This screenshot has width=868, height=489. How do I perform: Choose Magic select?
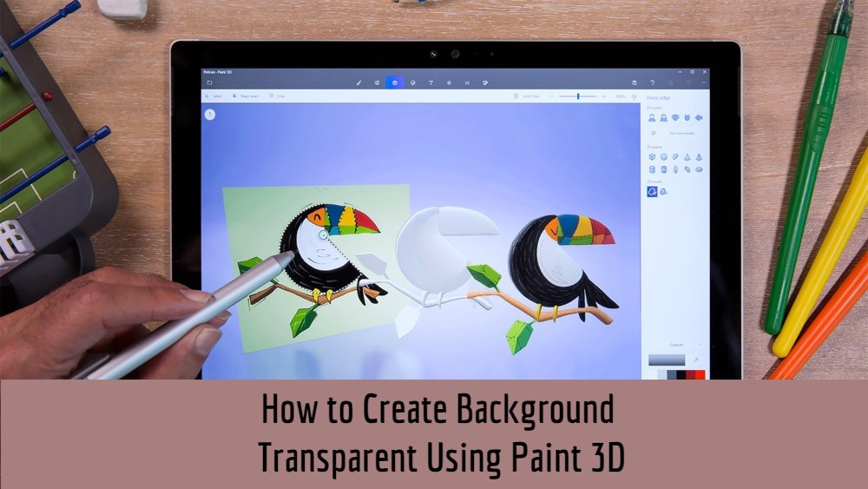point(246,96)
